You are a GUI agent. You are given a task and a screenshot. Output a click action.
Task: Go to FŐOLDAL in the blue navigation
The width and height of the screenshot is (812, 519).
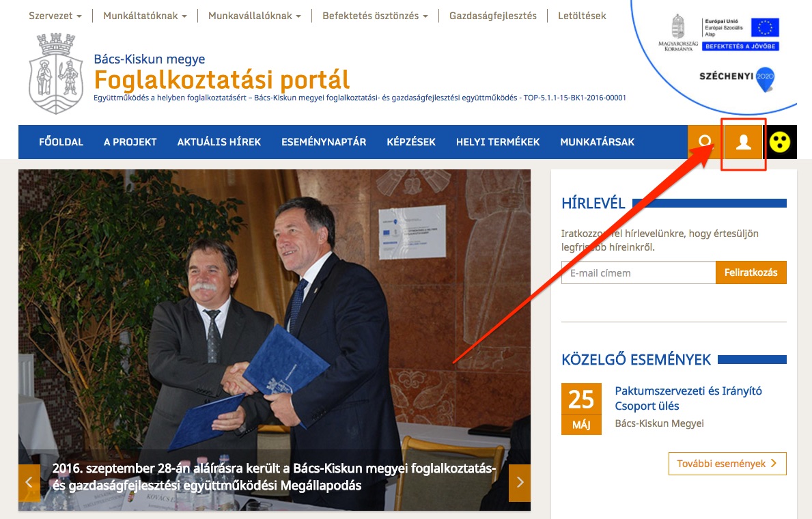coord(61,142)
